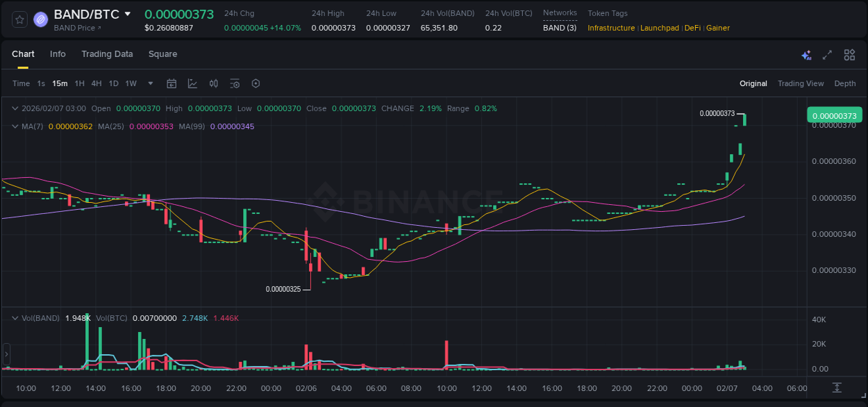Open the go-to-date calendar icon
Viewport: 868px width, 407px height.
172,83
